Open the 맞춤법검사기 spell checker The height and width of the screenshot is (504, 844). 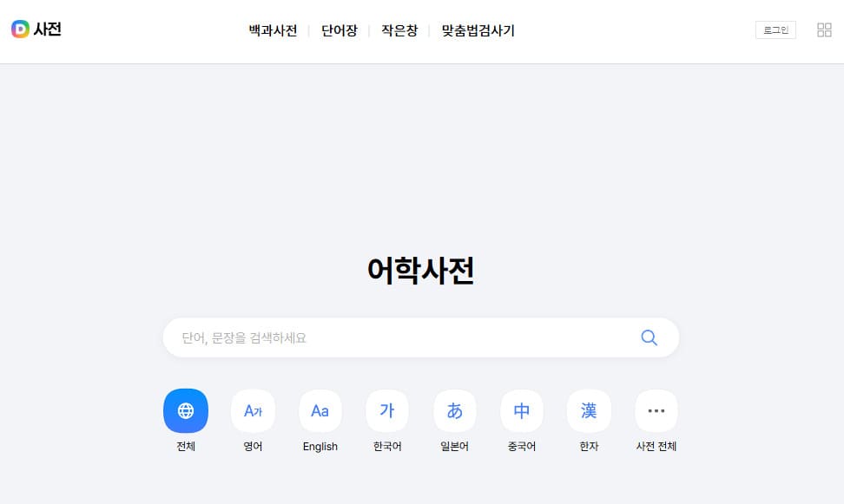point(477,30)
